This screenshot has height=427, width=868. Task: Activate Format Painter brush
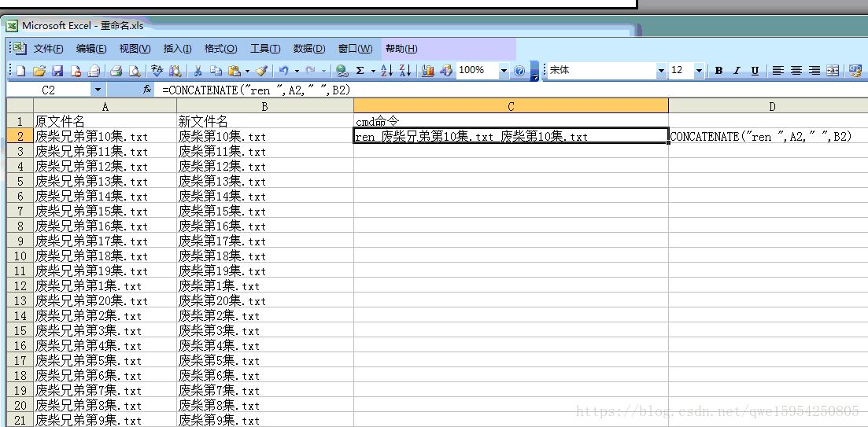coord(262,71)
